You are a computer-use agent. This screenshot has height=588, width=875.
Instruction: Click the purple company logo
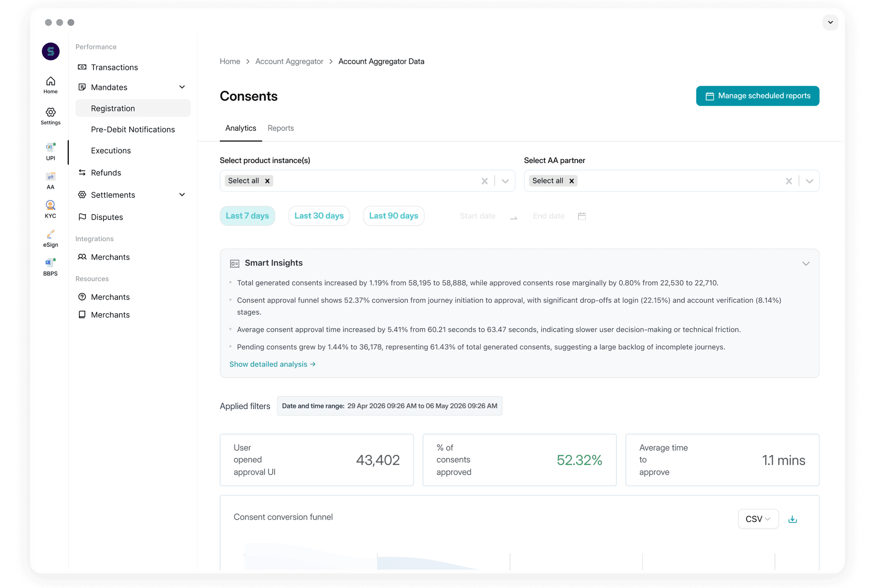51,51
